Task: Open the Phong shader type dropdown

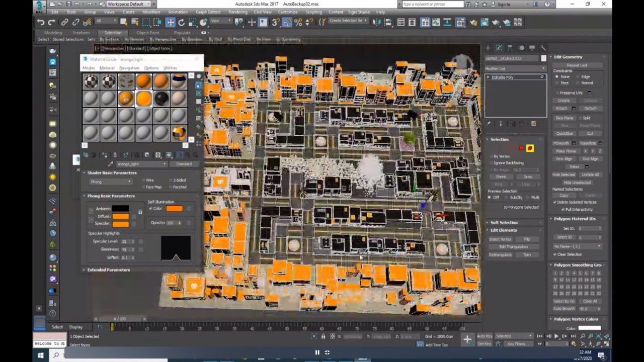Action: click(111, 182)
